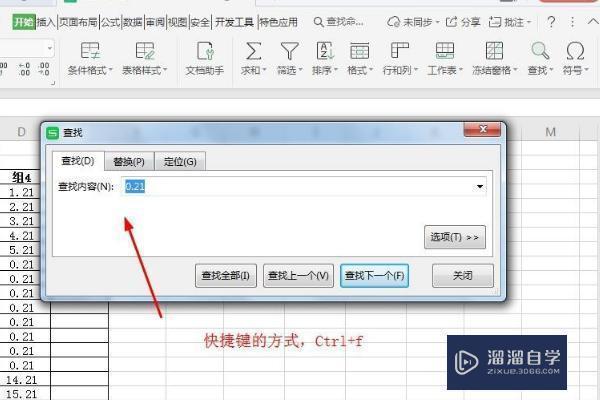Switch to the Find (查找(D)) dialog tab
Screen dimensions: 600x400
coord(78,161)
